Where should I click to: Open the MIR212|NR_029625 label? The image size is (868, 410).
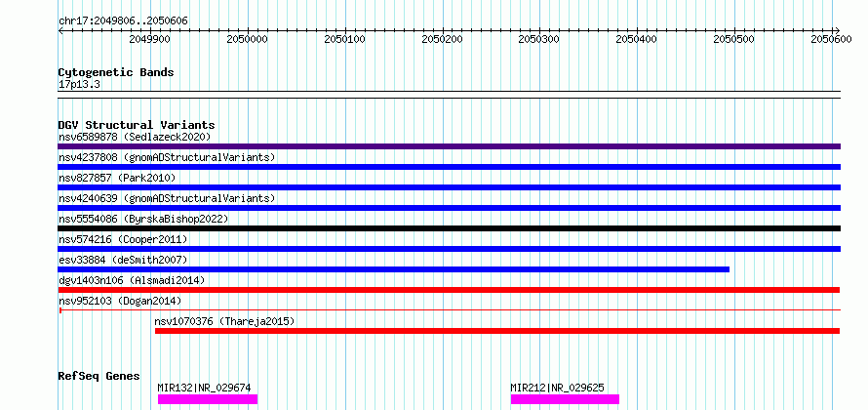(x=558, y=388)
